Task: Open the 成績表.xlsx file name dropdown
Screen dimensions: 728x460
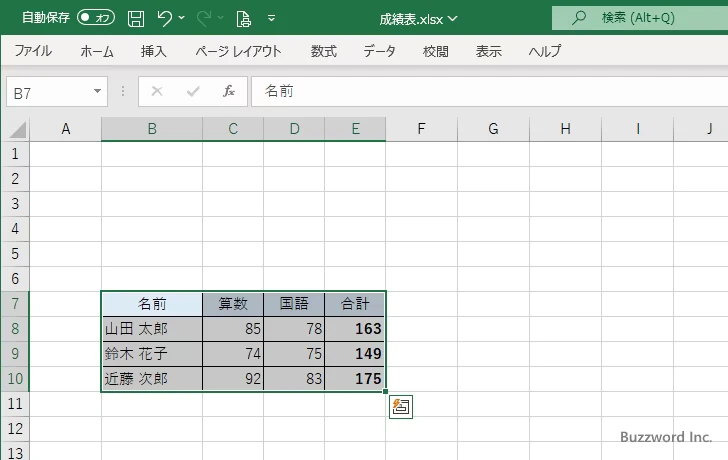Action: [419, 18]
